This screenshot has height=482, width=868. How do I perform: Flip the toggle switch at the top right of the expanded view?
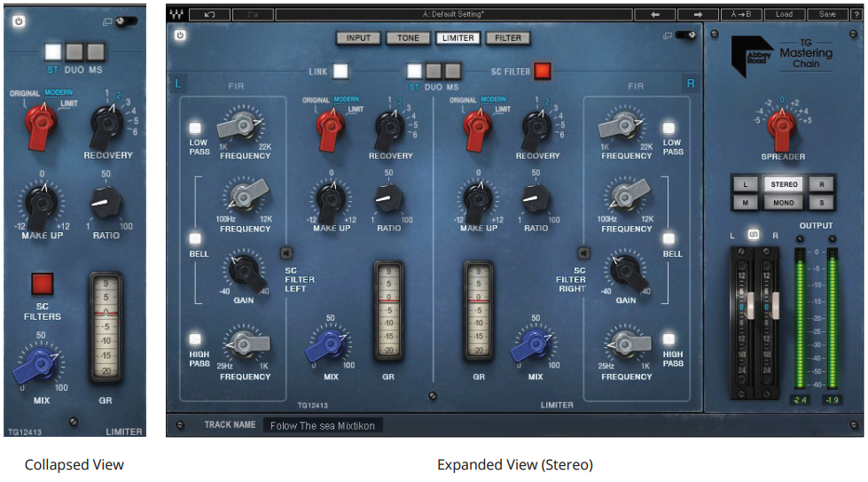(x=686, y=35)
